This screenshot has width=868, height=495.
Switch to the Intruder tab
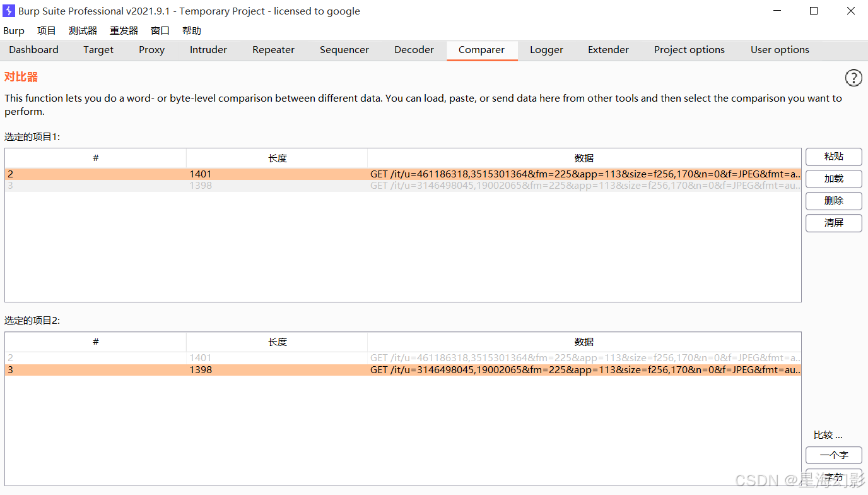208,50
